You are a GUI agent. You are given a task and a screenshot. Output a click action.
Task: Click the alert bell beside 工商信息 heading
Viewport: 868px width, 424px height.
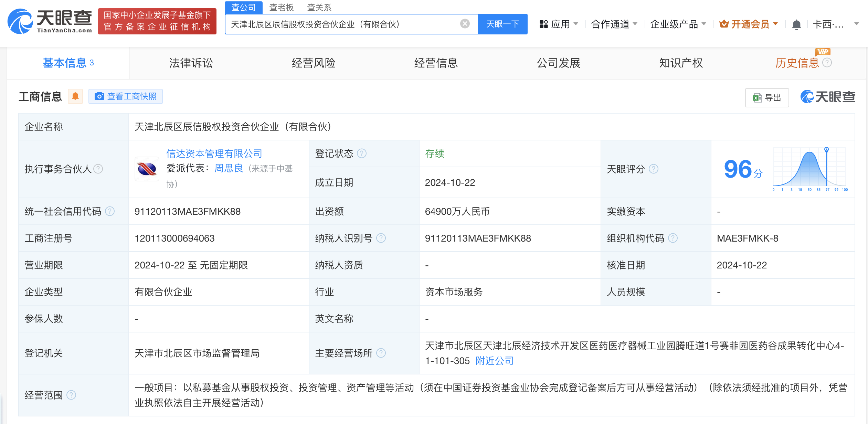click(75, 96)
